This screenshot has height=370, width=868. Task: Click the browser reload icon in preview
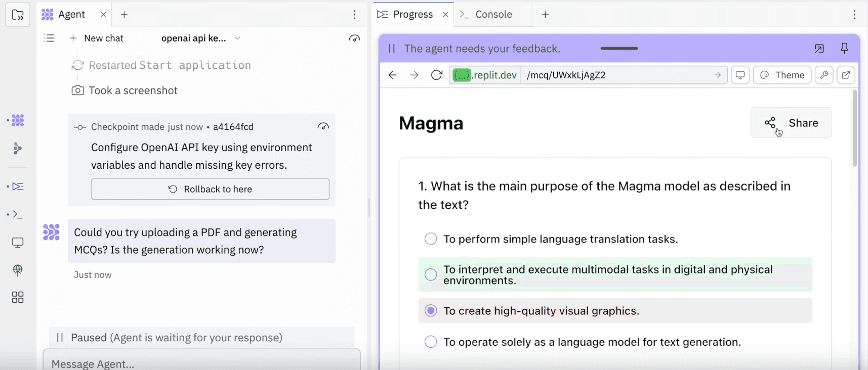(436, 75)
